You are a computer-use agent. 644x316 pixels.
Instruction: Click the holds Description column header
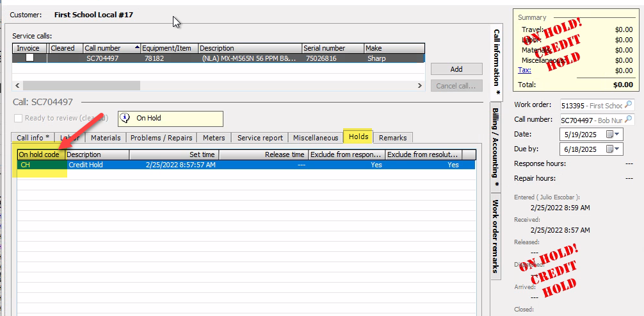[x=97, y=154]
